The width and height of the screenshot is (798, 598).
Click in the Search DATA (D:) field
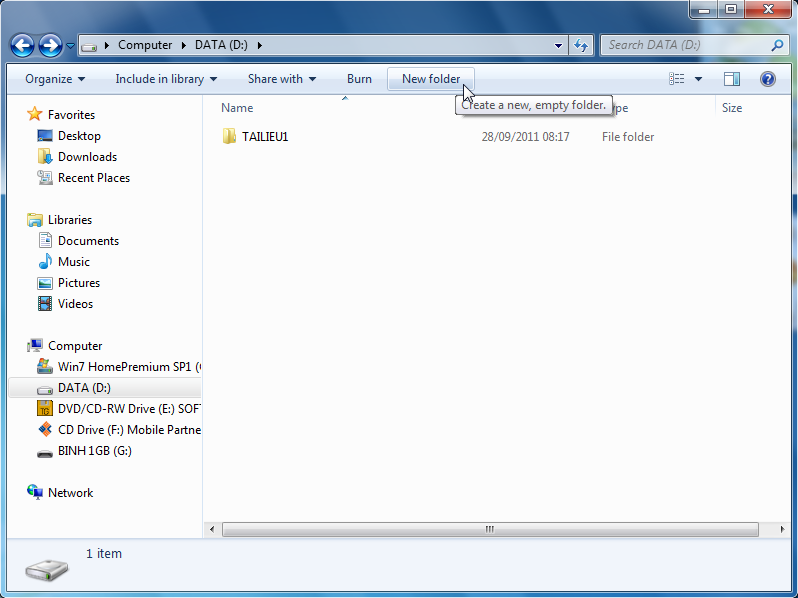tap(685, 45)
